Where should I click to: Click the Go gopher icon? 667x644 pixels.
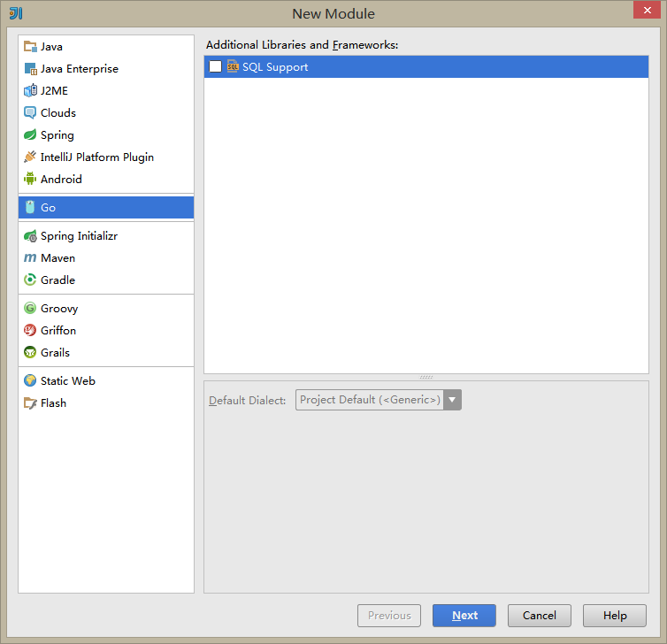coord(30,207)
